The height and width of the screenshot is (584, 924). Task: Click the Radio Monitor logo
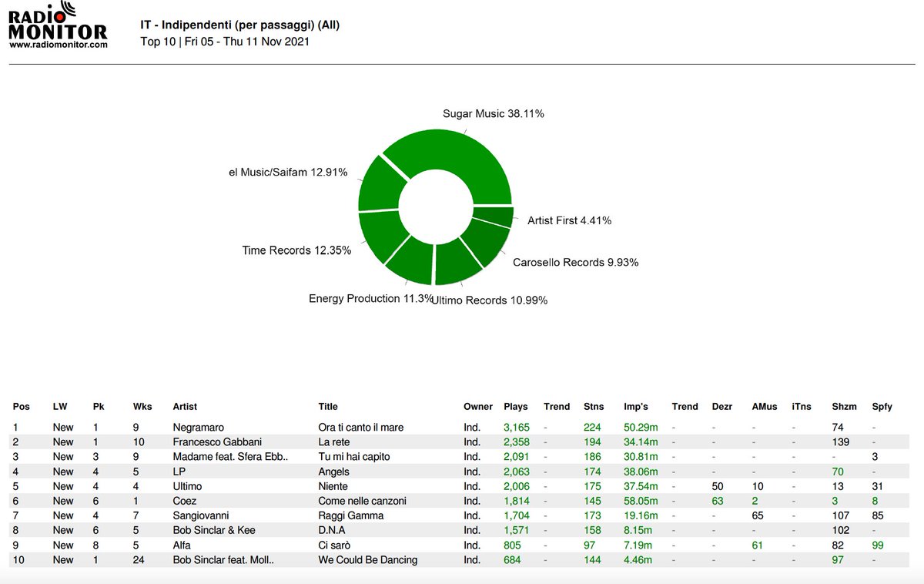[x=58, y=25]
